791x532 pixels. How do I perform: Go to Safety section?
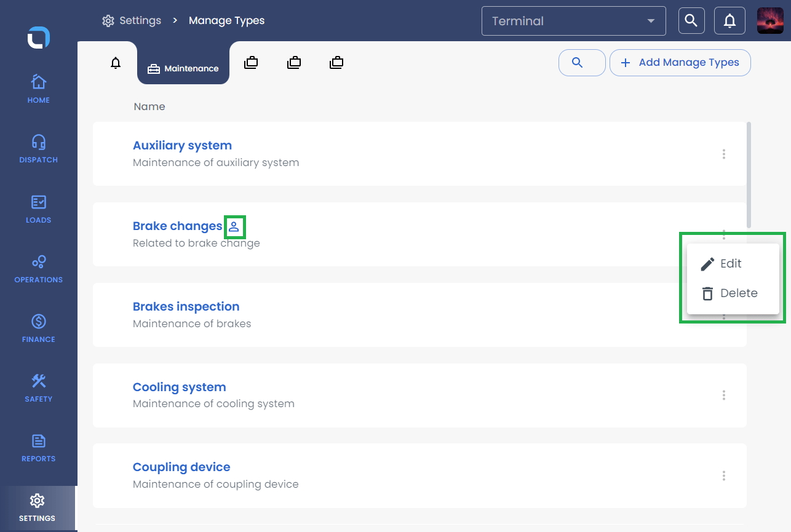click(38, 387)
